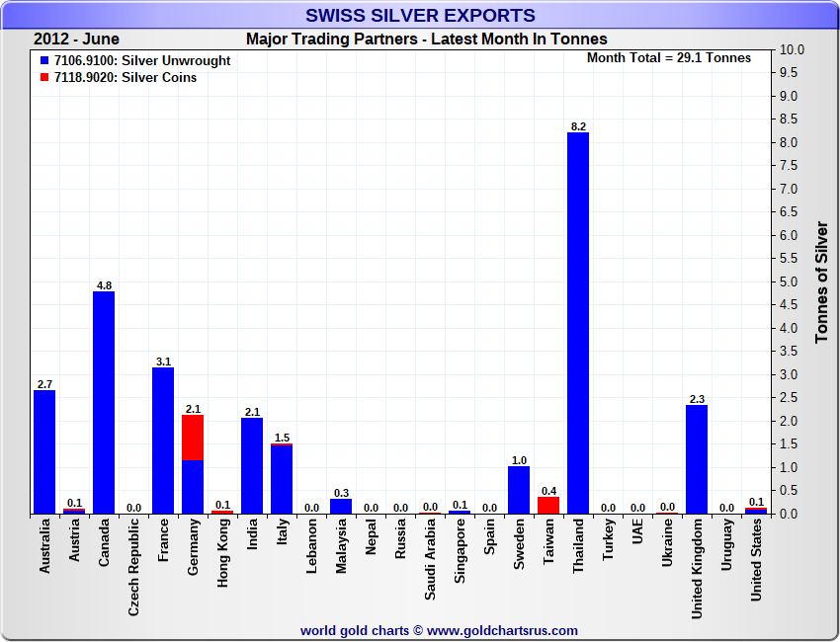The width and height of the screenshot is (840, 642).
Task: Click the 'Tonnes of Silver' axis title
Action: tap(822, 282)
